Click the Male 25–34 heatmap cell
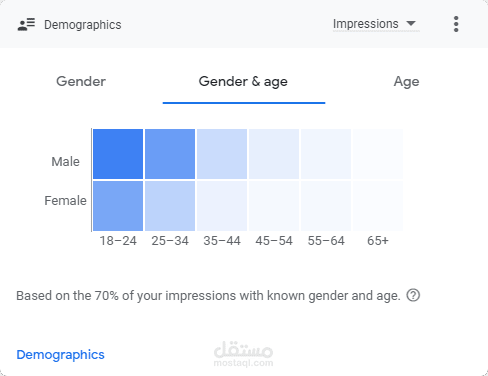The height and width of the screenshot is (376, 488). click(x=170, y=154)
